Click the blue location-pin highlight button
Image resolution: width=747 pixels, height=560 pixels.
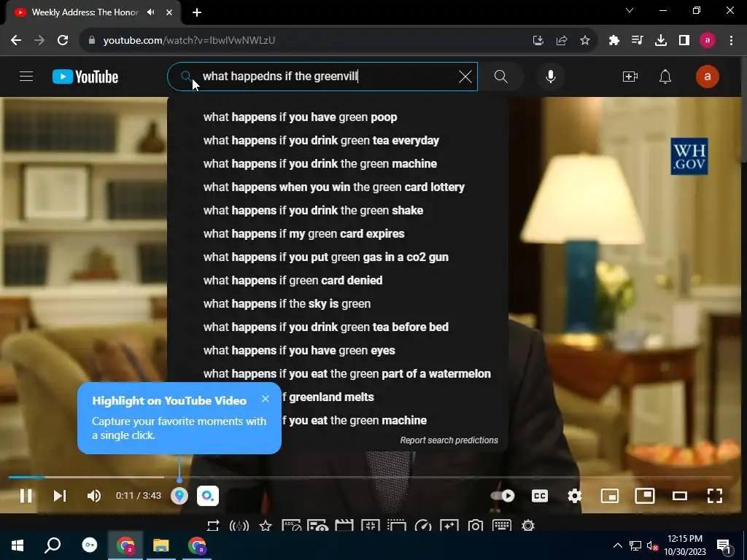179,496
